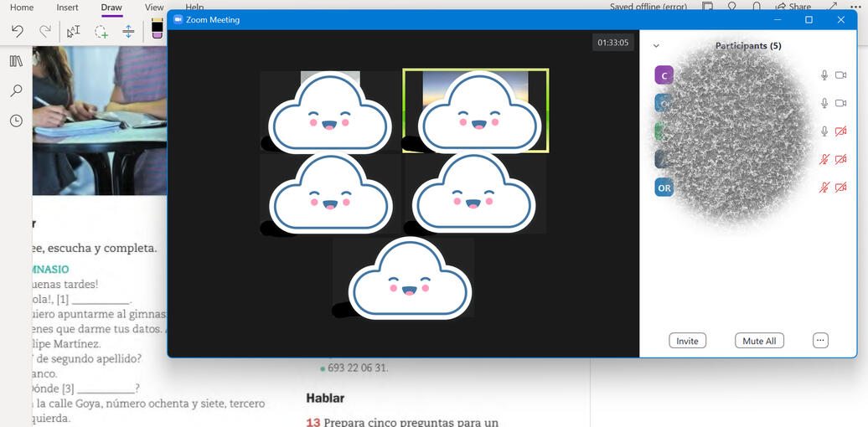Select the black pen swatch
Viewport: 868px width, 427px height.
pyautogui.click(x=157, y=29)
